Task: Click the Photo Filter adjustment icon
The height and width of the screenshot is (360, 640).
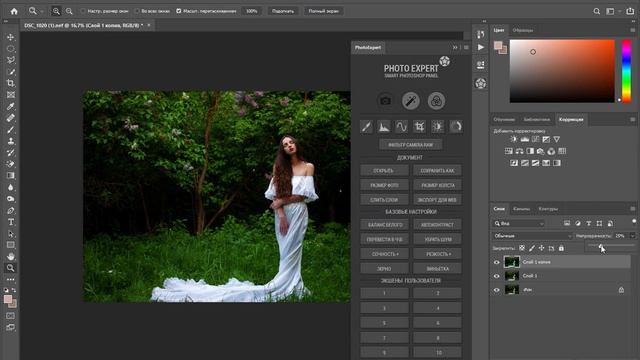Action: [x=540, y=151]
